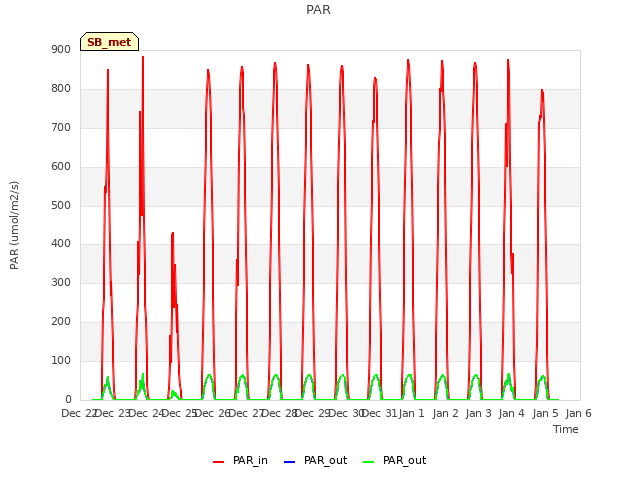Click the 500 y-axis tick label
Image resolution: width=640 pixels, height=480 pixels.
point(61,205)
